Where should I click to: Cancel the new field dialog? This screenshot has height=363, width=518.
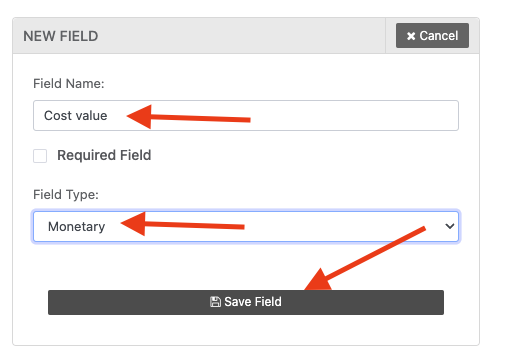[432, 35]
